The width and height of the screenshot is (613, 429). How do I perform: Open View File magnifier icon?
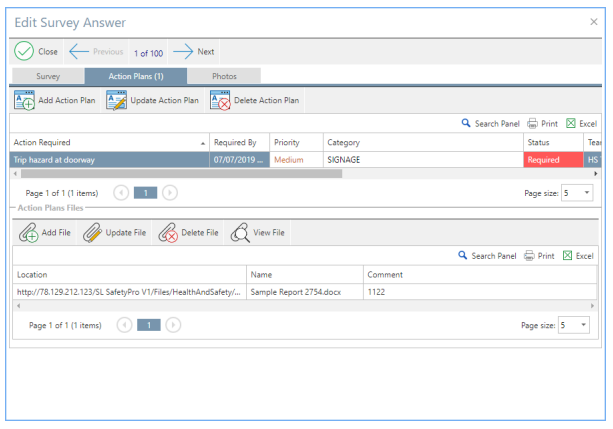tap(240, 233)
